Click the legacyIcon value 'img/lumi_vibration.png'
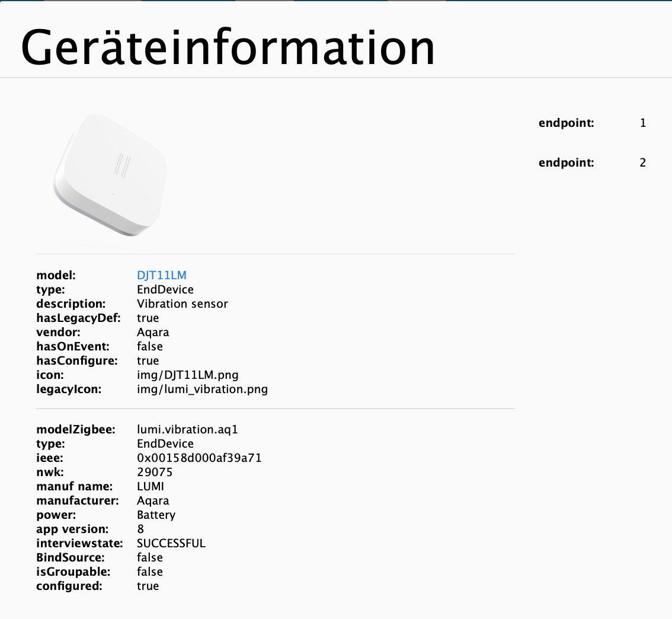 tap(202, 389)
